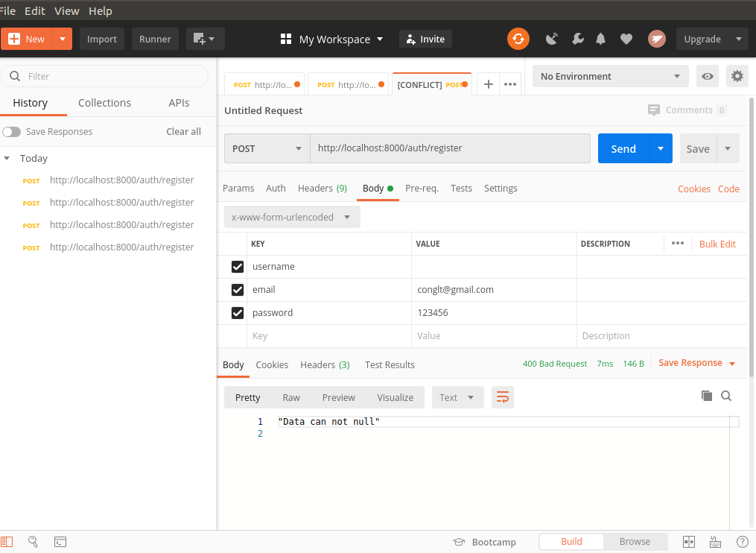
Task: Open the Comments icon
Action: pos(654,110)
